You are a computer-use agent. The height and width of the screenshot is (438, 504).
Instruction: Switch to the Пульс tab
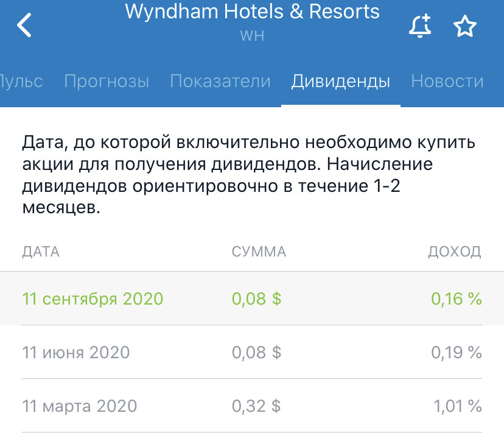pos(21,81)
